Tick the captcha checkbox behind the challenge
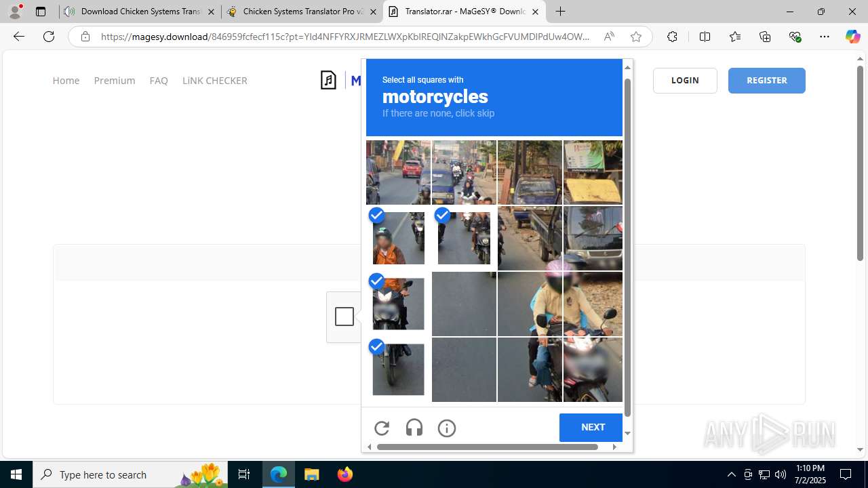 click(x=344, y=317)
